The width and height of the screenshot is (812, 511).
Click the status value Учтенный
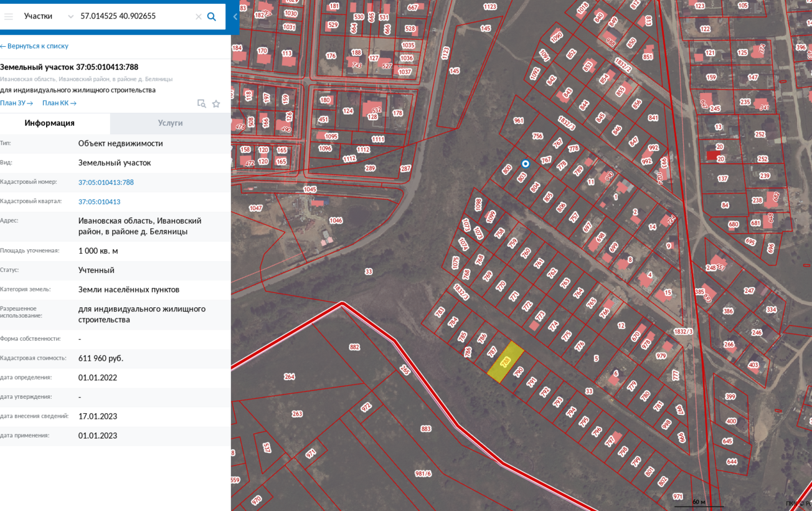coord(97,270)
